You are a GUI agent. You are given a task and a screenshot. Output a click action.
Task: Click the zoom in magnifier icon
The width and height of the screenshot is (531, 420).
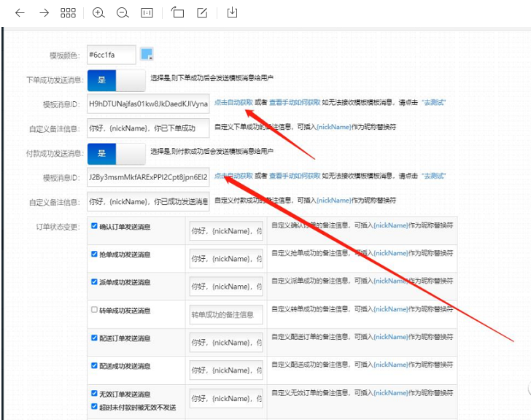click(98, 13)
